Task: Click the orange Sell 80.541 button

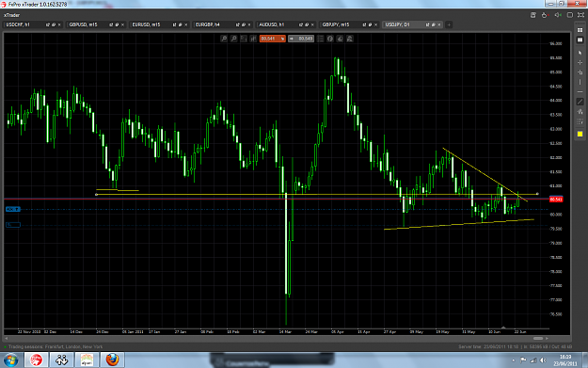Action: [273, 39]
